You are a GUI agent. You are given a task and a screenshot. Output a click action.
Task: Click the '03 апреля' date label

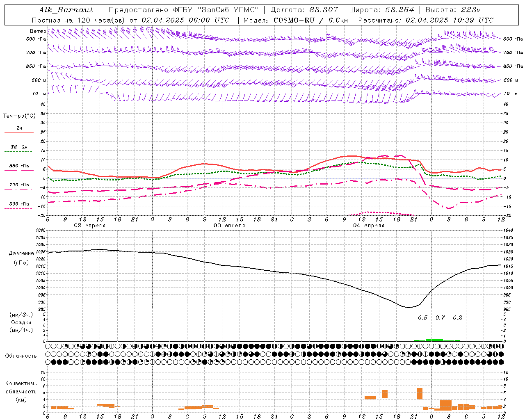click(x=229, y=226)
